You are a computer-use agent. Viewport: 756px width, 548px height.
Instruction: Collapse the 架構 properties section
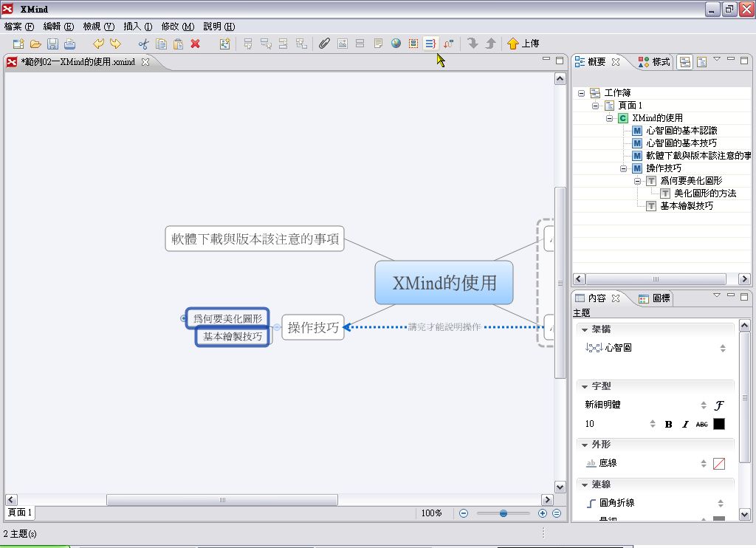[585, 329]
